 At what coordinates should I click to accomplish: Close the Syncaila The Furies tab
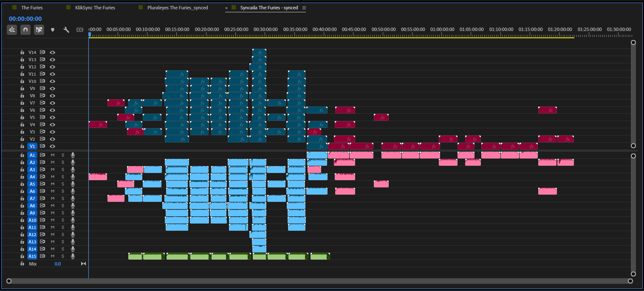[226, 8]
